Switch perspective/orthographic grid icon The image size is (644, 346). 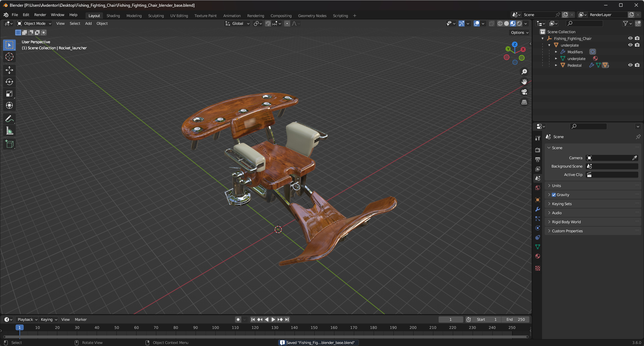(x=524, y=102)
